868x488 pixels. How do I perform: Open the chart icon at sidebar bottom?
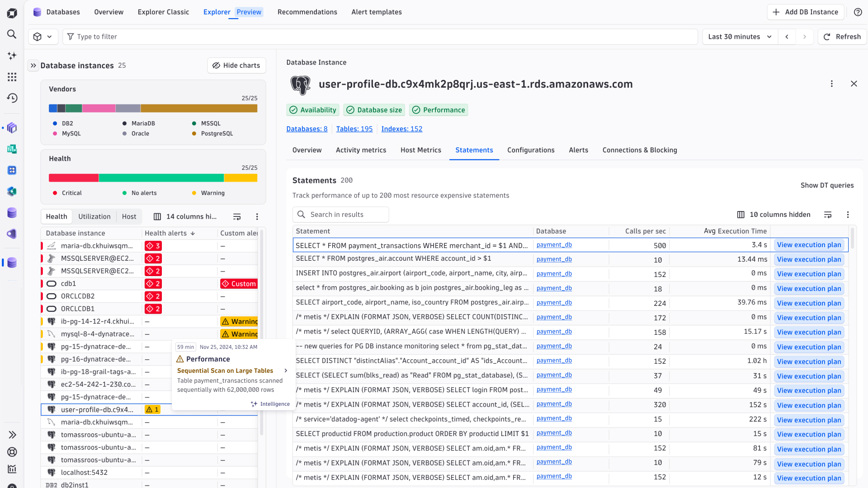tap(12, 469)
